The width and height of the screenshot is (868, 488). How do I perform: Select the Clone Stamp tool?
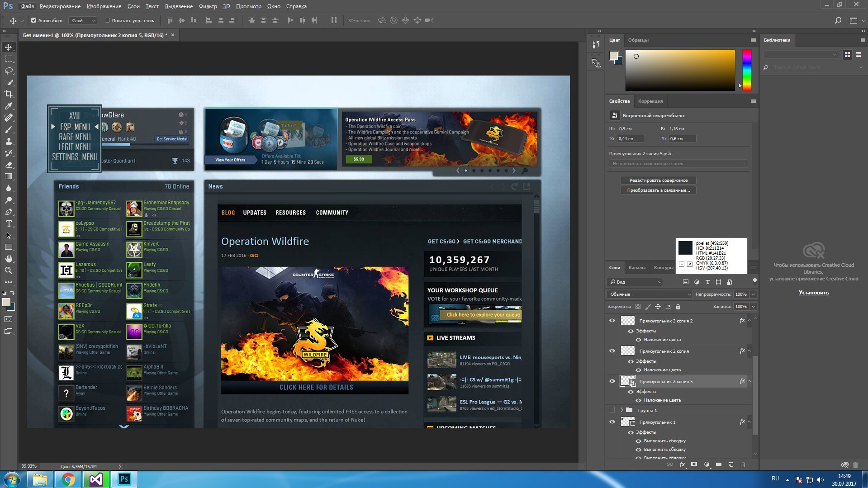(9, 141)
